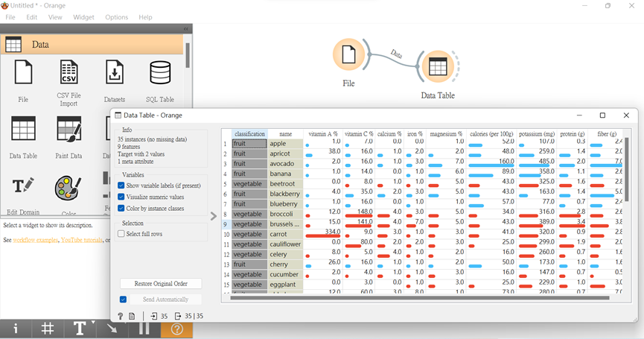Sort by the classification column header
The width and height of the screenshot is (644, 339).
point(249,134)
